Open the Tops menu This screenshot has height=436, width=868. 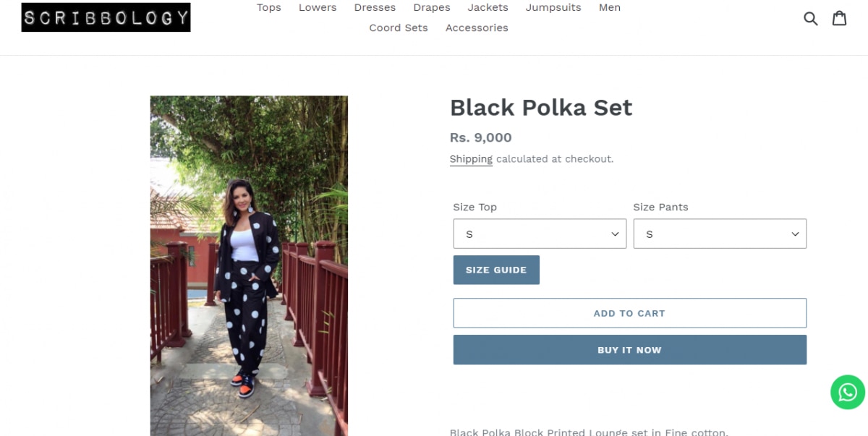pos(269,8)
